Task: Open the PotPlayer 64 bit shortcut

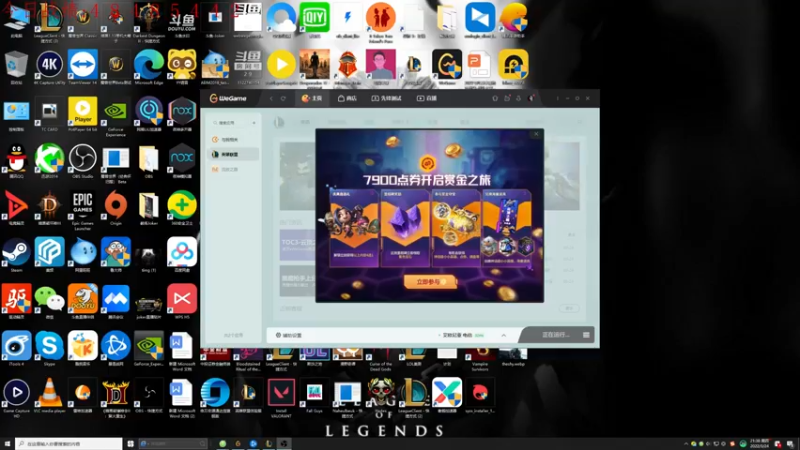Action: [83, 114]
